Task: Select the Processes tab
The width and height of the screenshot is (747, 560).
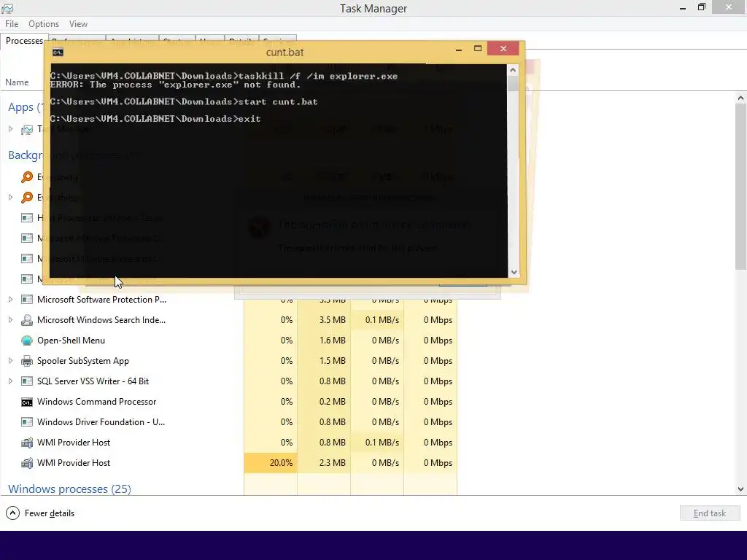Action: pos(24,41)
